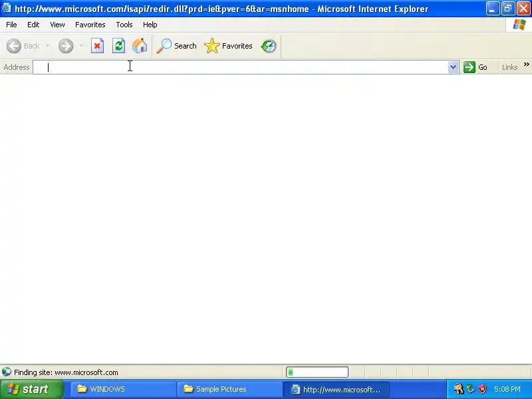The image size is (532, 399).
Task: Restore down the Internet Explorer window
Action: click(x=508, y=9)
